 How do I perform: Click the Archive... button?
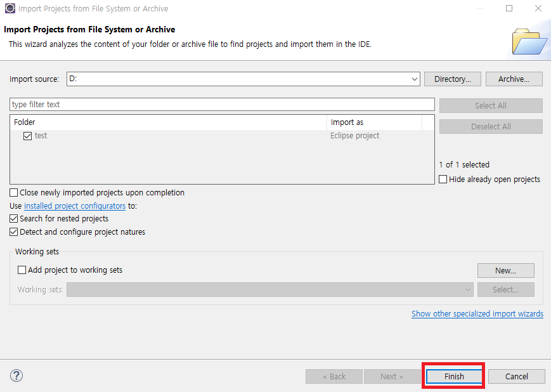click(514, 79)
